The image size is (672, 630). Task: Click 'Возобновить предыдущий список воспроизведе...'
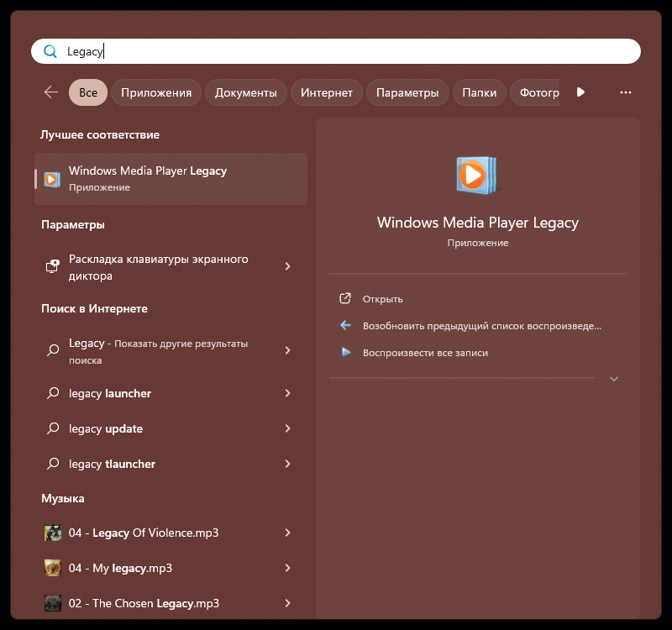click(482, 326)
